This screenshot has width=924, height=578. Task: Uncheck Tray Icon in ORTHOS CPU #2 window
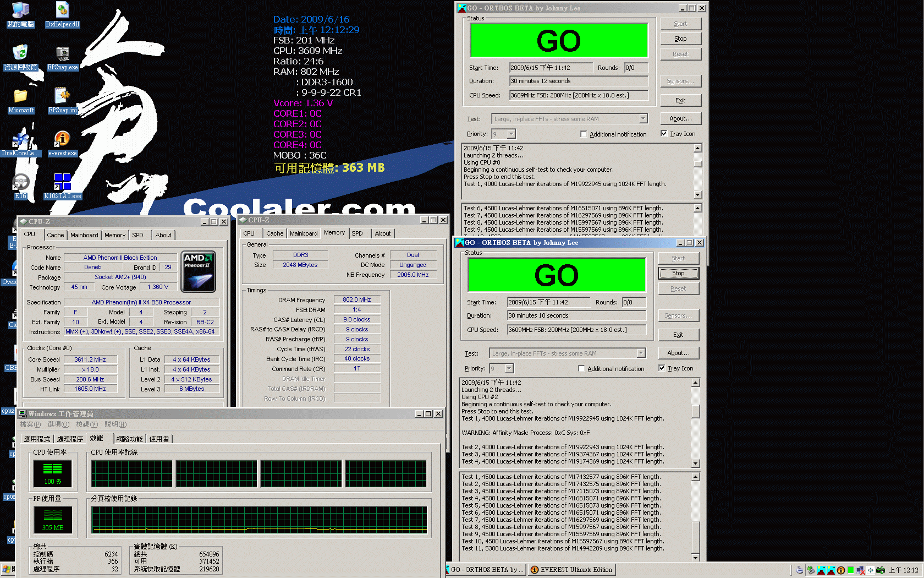click(662, 368)
